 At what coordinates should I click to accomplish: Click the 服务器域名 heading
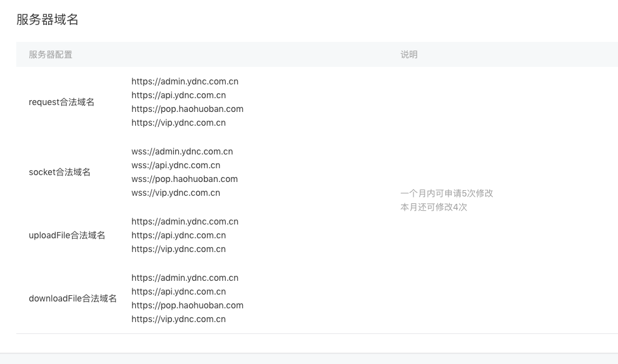point(48,19)
